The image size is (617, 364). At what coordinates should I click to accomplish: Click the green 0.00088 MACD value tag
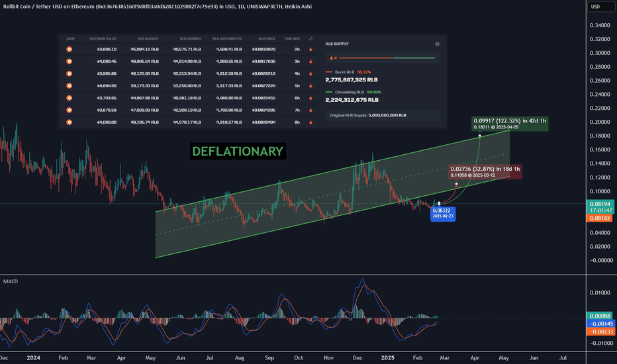coord(600,316)
